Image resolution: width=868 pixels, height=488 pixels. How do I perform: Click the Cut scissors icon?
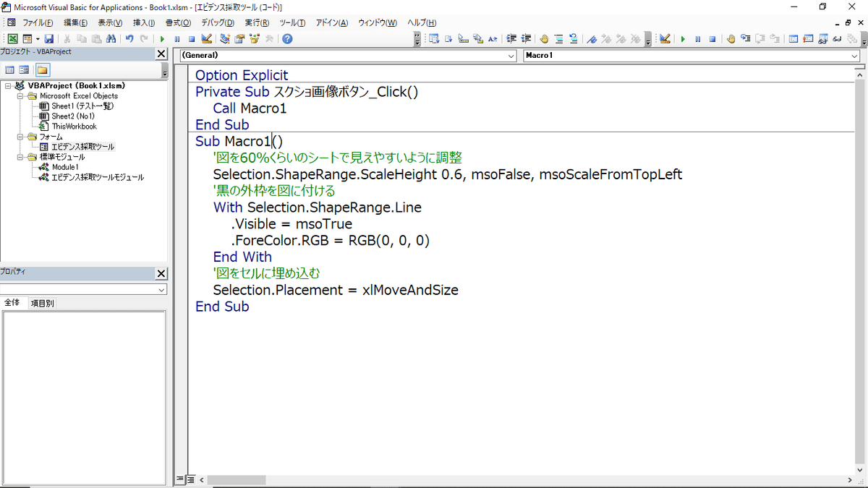point(67,39)
